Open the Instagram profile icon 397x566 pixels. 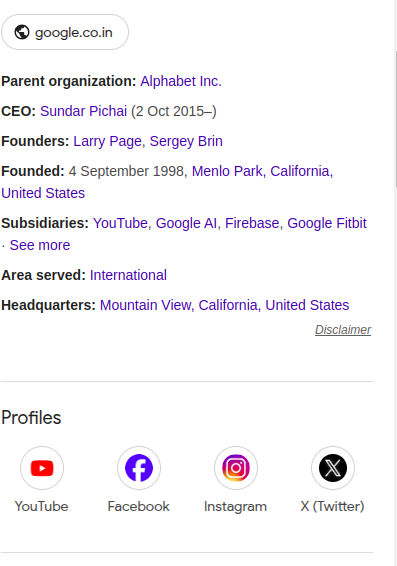pyautogui.click(x=236, y=468)
